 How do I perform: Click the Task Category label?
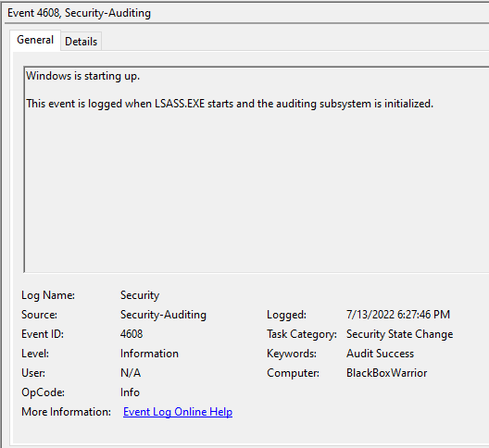[x=302, y=334]
